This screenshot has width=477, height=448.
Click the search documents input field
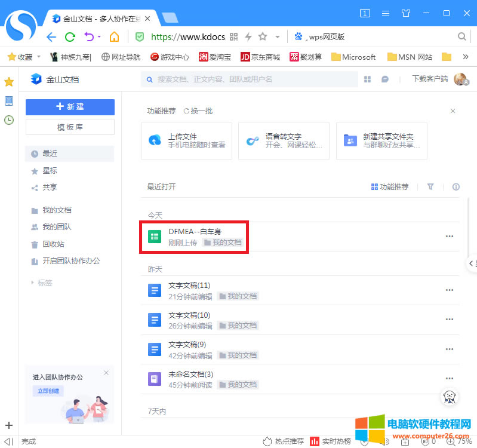(251, 79)
